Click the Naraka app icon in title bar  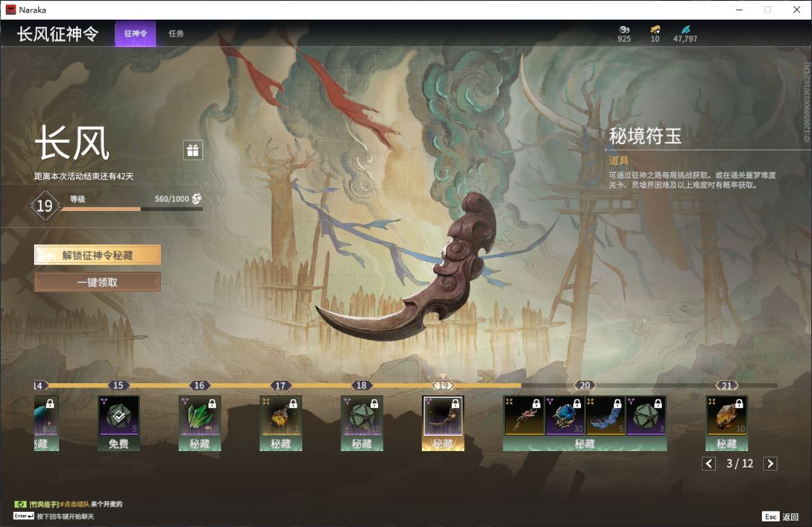pyautogui.click(x=10, y=10)
